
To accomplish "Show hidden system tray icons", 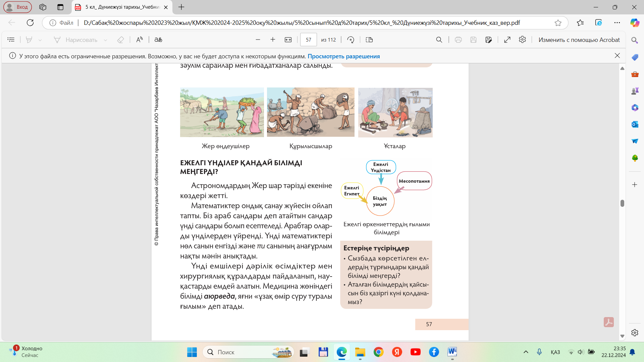I will [x=526, y=352].
